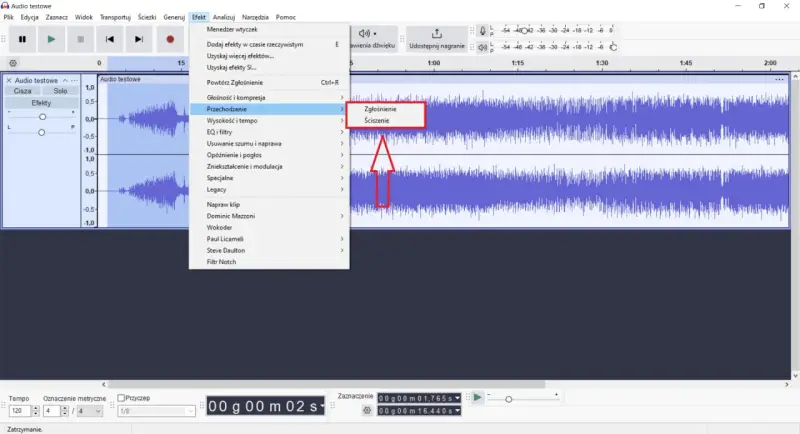Select Napraw klip effect
Screen dimensions: 800x434
click(269, 205)
